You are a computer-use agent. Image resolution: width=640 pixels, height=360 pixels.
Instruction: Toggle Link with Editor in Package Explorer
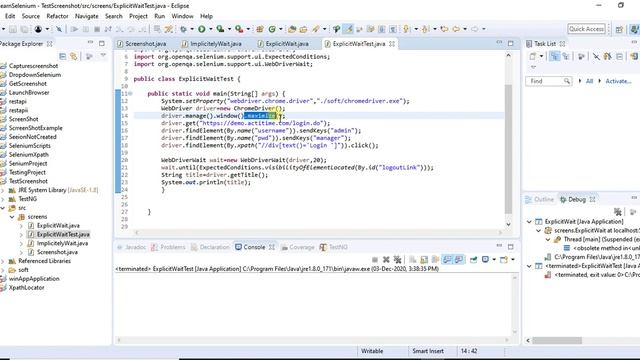74,56
